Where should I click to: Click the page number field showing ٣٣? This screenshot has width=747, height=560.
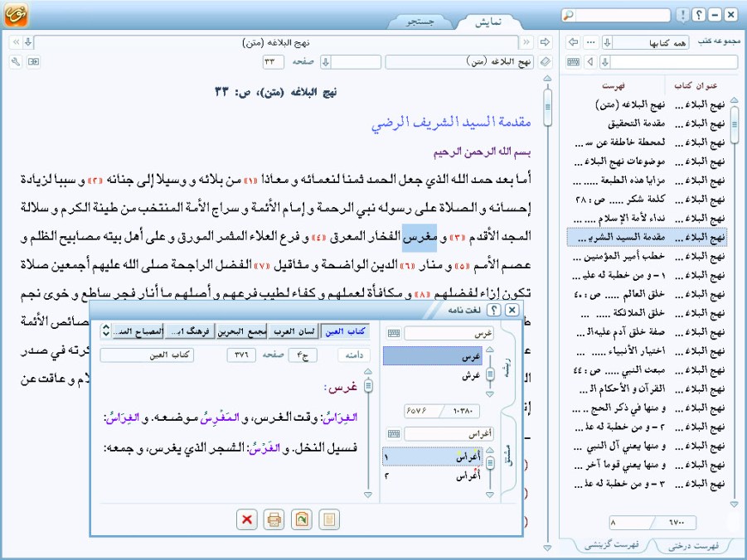click(x=273, y=62)
